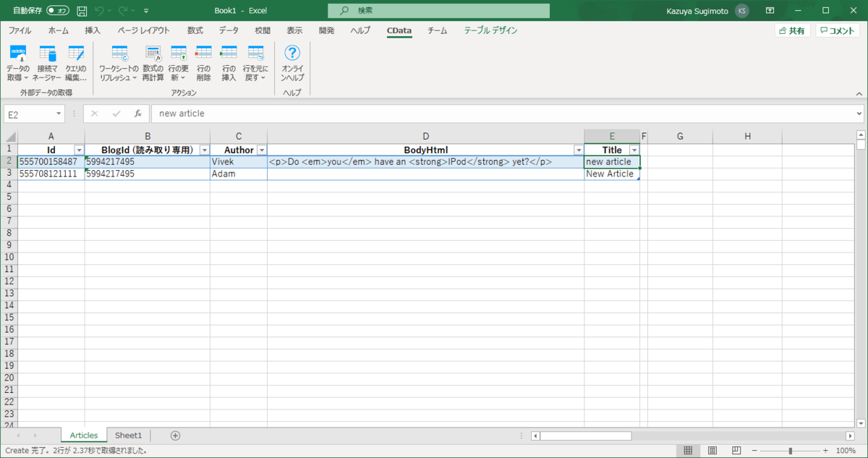The width and height of the screenshot is (868, 458).
Task: Click the 共有 share button
Action: pos(792,30)
